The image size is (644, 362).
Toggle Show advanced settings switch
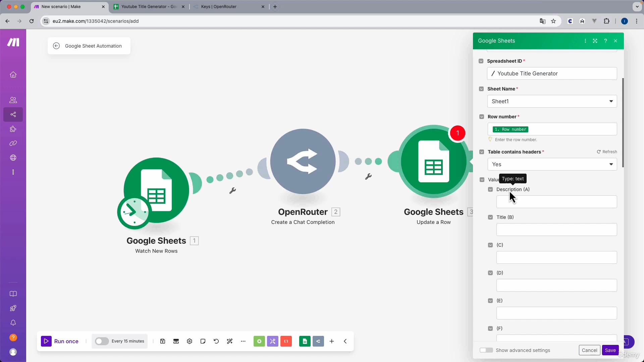point(486,350)
